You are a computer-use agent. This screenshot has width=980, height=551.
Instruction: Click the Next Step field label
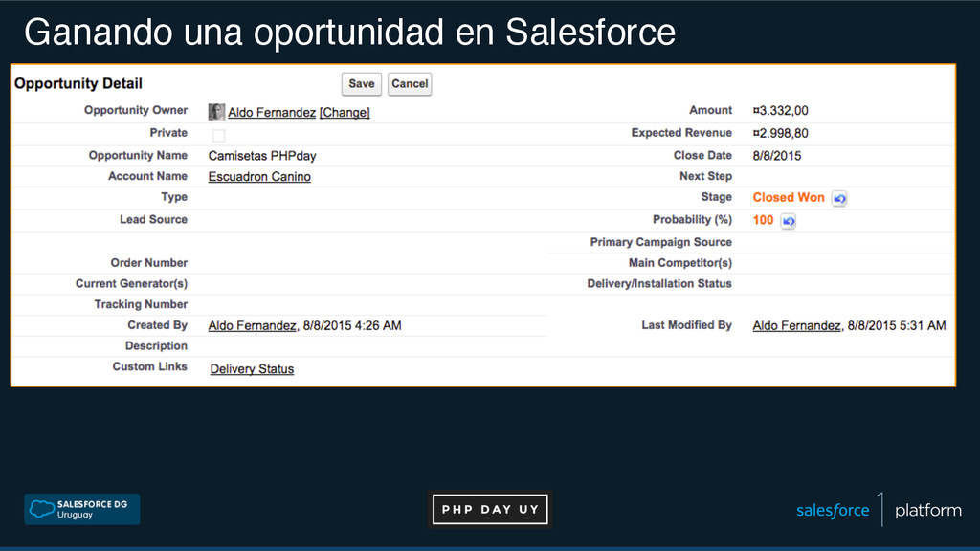[x=705, y=176]
